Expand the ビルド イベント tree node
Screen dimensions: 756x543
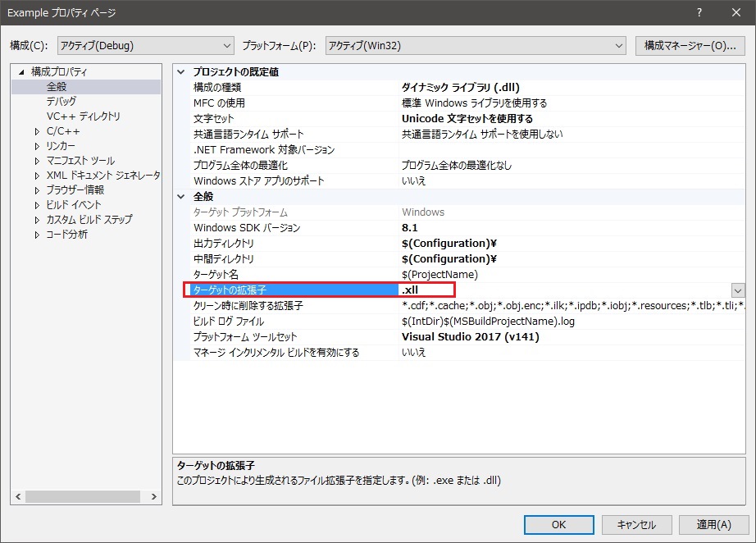[x=37, y=205]
